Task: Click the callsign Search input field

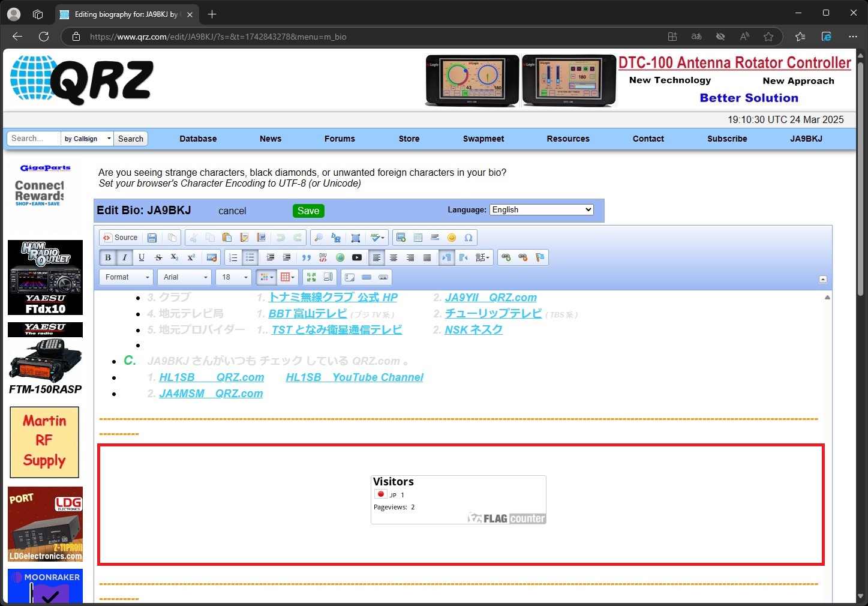Action: coord(34,139)
